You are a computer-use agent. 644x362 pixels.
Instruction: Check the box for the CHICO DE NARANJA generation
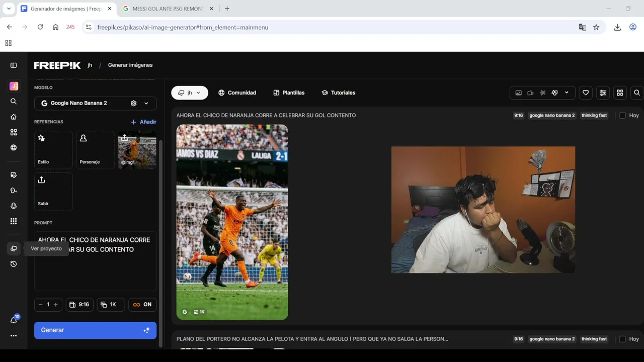622,116
